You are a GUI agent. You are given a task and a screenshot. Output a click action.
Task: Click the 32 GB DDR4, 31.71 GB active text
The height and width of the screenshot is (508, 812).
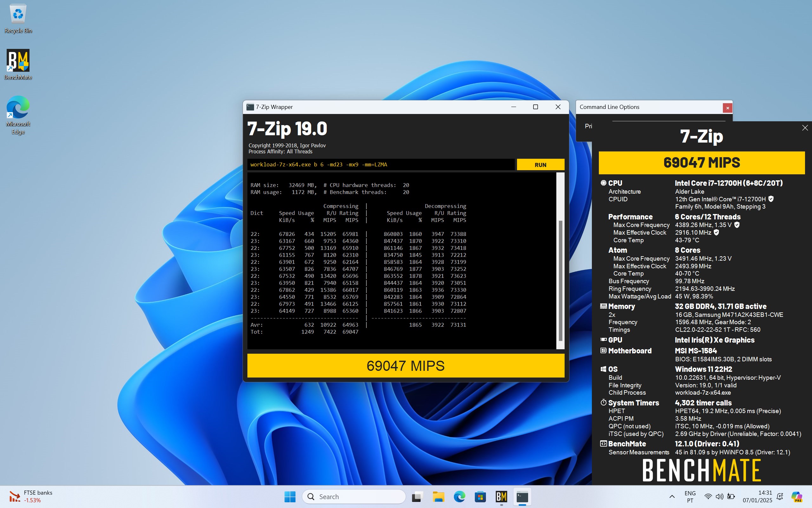pos(720,306)
